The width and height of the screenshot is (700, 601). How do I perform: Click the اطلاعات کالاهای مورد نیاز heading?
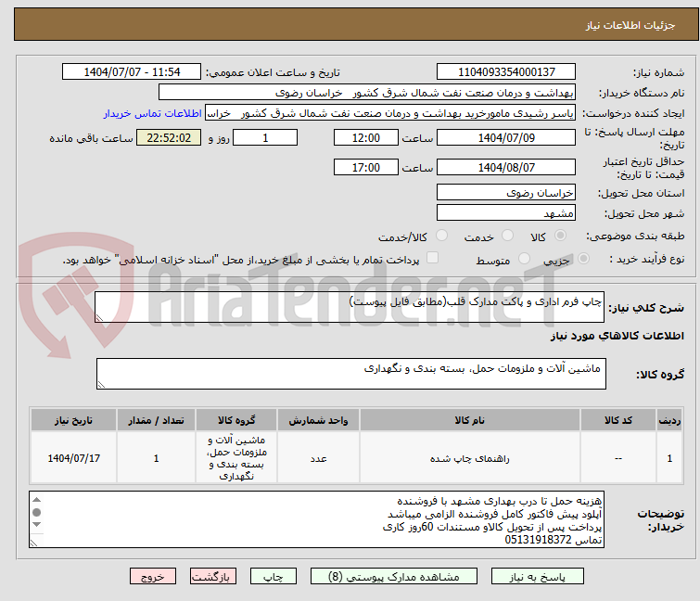(x=617, y=336)
